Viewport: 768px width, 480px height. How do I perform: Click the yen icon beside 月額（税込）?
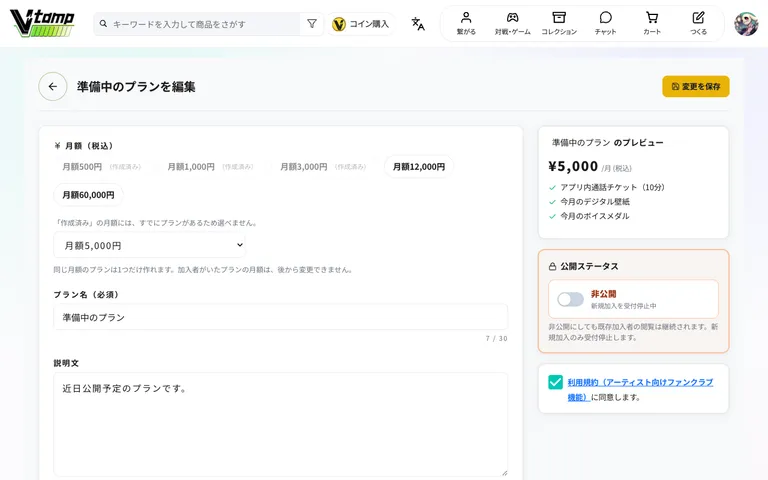pyautogui.click(x=57, y=145)
